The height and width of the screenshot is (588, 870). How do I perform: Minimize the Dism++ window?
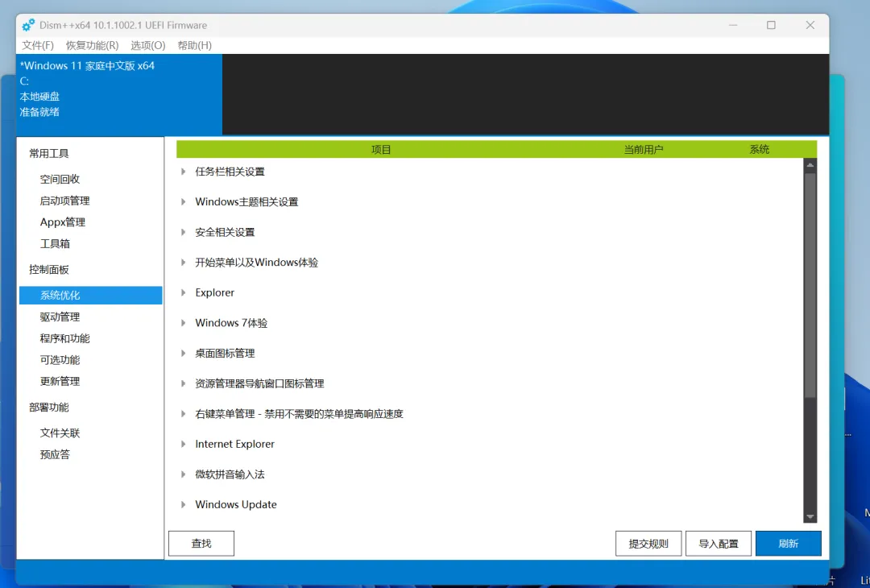pyautogui.click(x=734, y=25)
